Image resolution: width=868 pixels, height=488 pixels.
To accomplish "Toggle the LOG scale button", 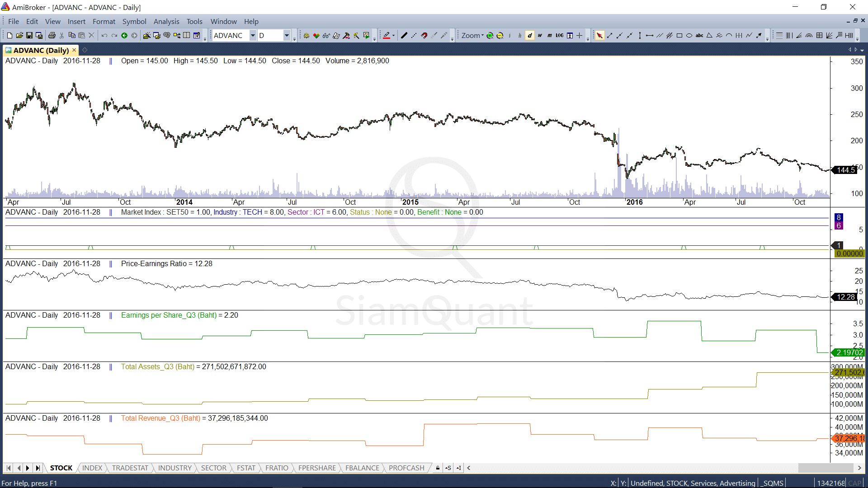I will pos(559,36).
